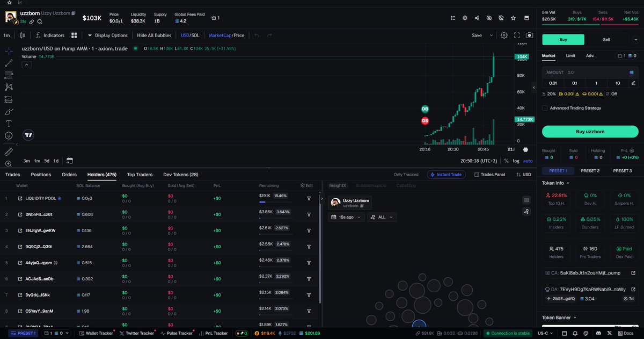Toggle log scale on chart
This screenshot has height=339, width=644.
516,161
